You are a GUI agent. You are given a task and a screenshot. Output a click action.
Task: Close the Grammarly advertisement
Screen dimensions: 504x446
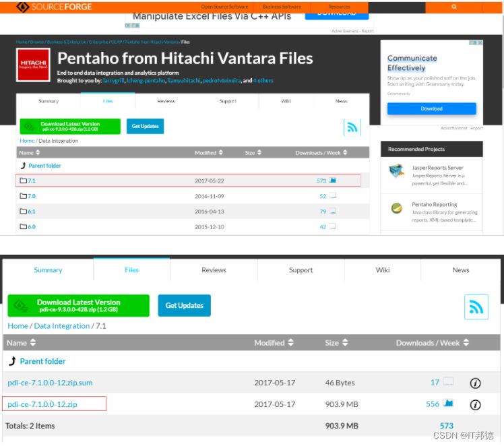click(479, 43)
